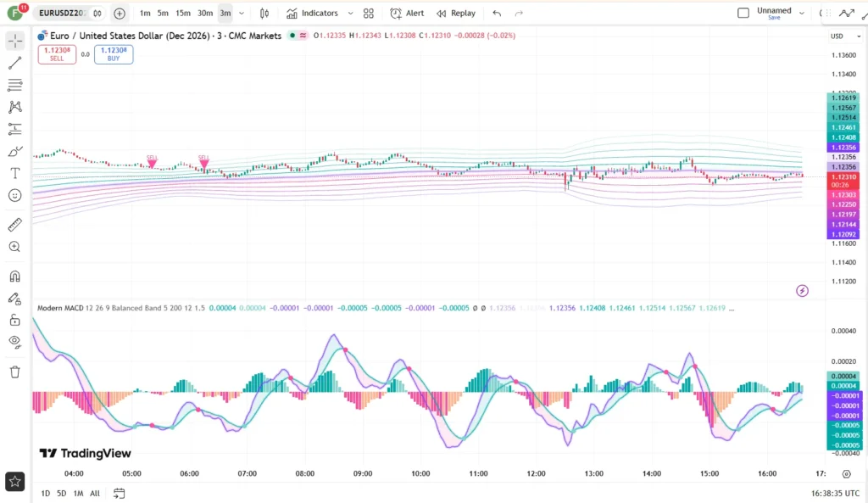Select the ruler measure tool

15,224
